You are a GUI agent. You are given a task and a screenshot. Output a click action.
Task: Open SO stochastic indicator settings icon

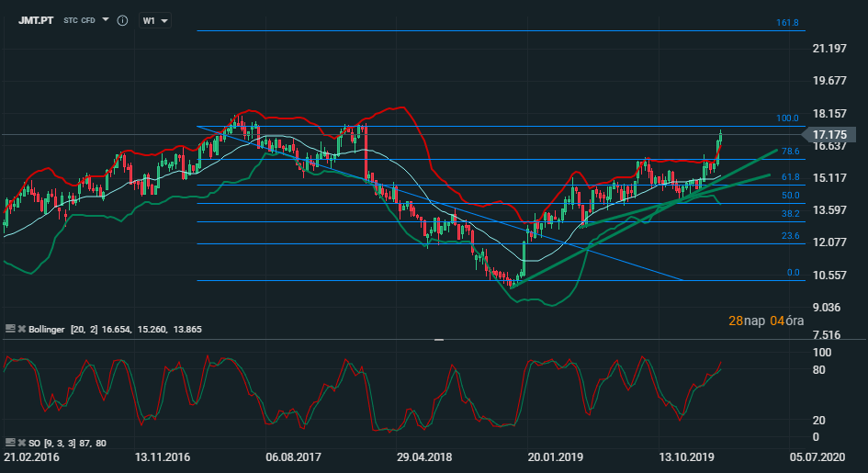(x=10, y=443)
